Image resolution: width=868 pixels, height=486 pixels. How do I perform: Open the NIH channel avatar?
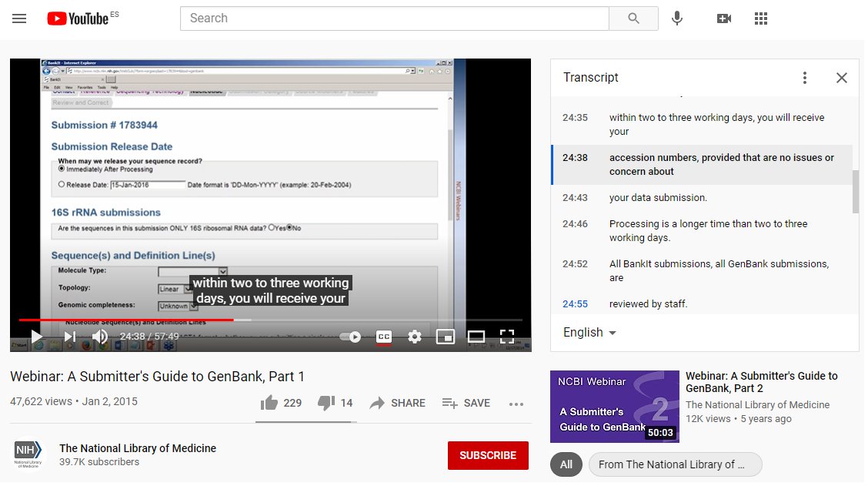28,454
